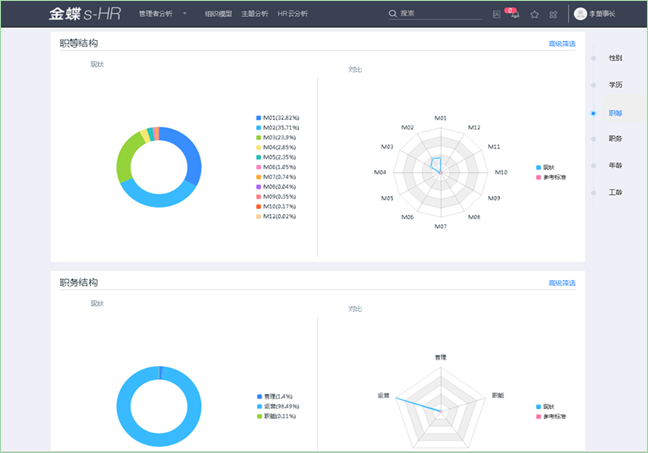Toggle 运营 legend entry in 职务结构 donut
Viewport: 648px width, 453px height.
pyautogui.click(x=277, y=406)
